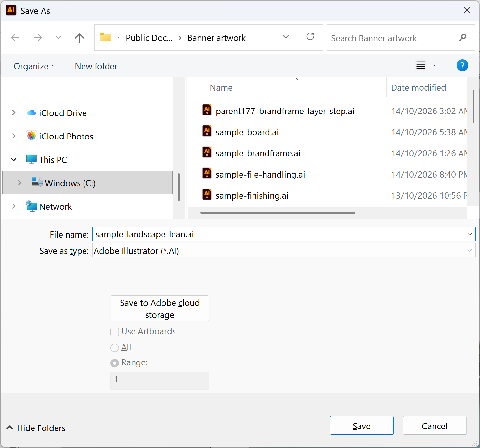Image resolution: width=480 pixels, height=448 pixels.
Task: Click New folder in the toolbar
Action: [x=96, y=66]
